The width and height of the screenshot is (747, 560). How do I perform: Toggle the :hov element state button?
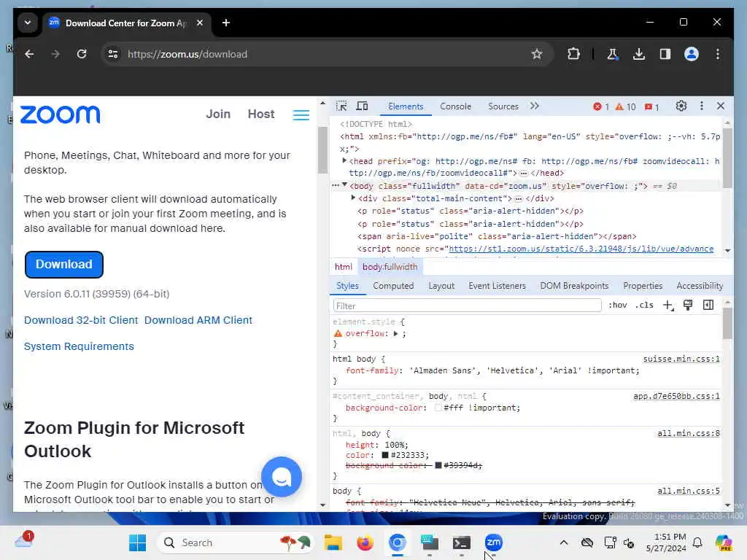[x=617, y=306]
